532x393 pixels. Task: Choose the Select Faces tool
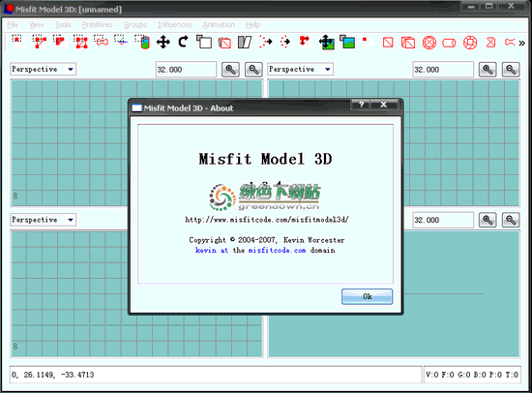(40, 42)
